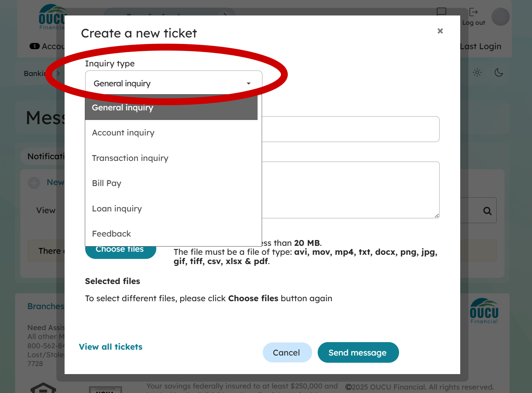The image size is (532, 393).
Task: Click the user profile avatar
Action: [x=500, y=17]
